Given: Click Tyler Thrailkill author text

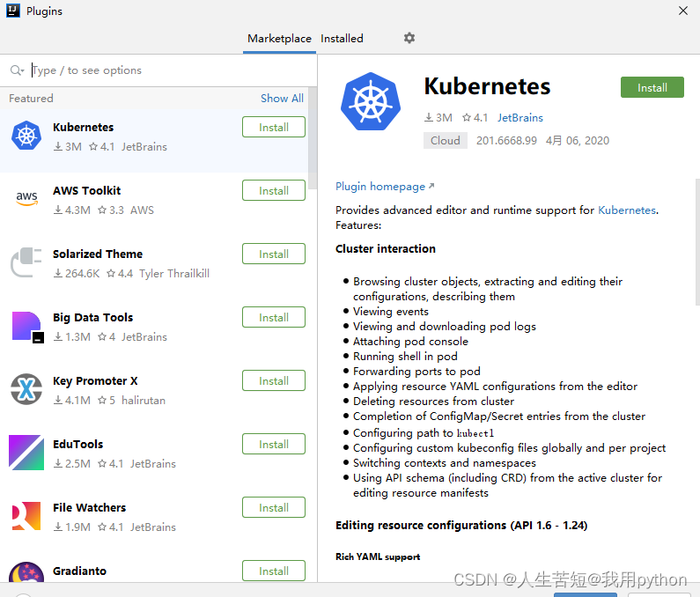Looking at the screenshot, I should coord(174,273).
